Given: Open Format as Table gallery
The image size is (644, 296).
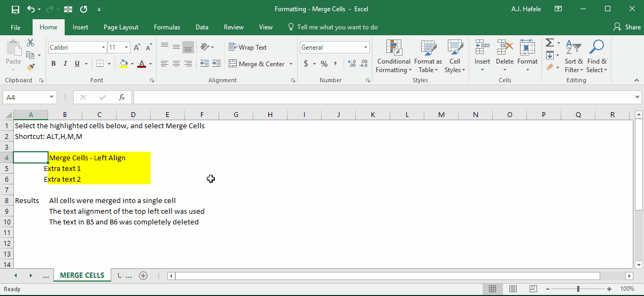Looking at the screenshot, I should [428, 56].
